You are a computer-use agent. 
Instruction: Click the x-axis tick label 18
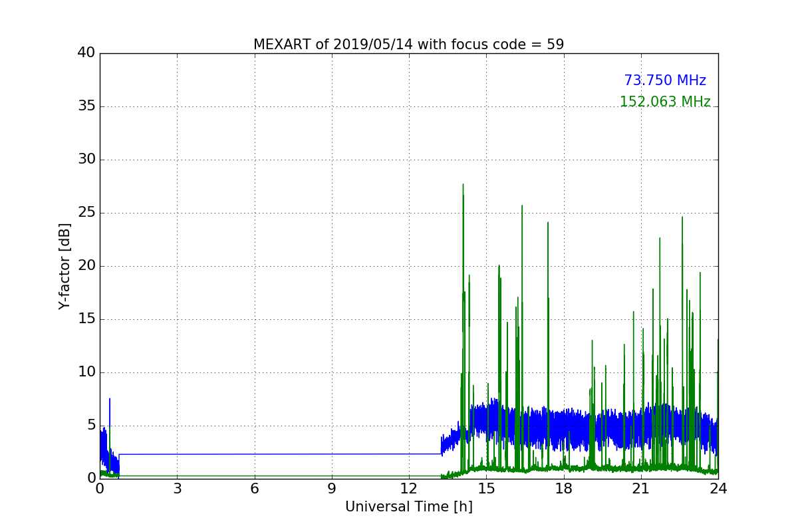564,488
